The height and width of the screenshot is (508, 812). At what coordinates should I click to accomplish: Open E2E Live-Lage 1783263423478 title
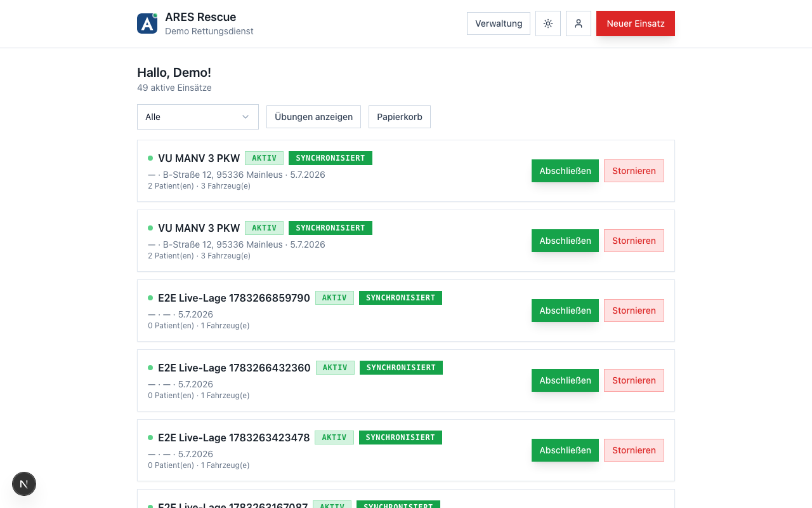pos(234,438)
